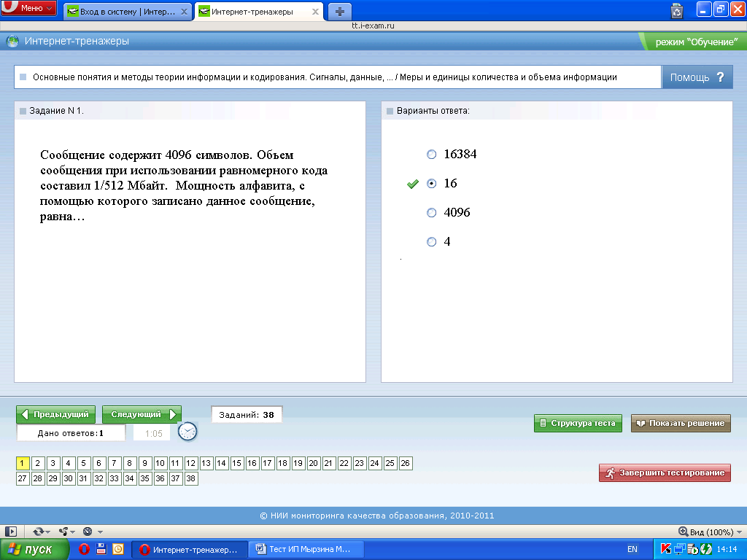Select the radio button for answer 4
This screenshot has height=560, width=747.
pyautogui.click(x=432, y=242)
